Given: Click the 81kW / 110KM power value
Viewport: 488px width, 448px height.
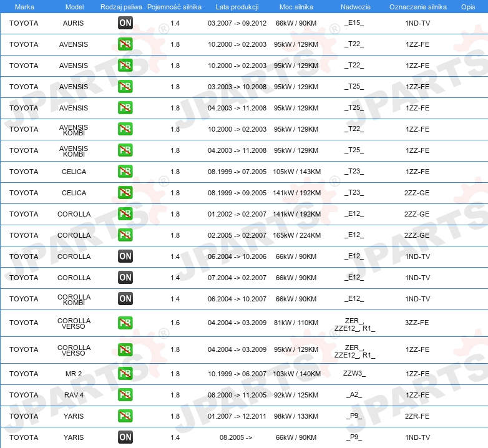Looking at the screenshot, I should click(x=296, y=323).
